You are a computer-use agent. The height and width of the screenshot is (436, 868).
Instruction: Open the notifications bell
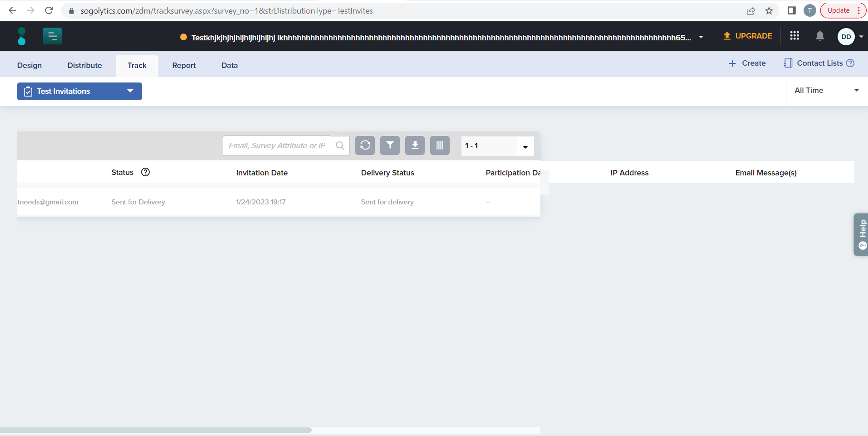click(820, 36)
